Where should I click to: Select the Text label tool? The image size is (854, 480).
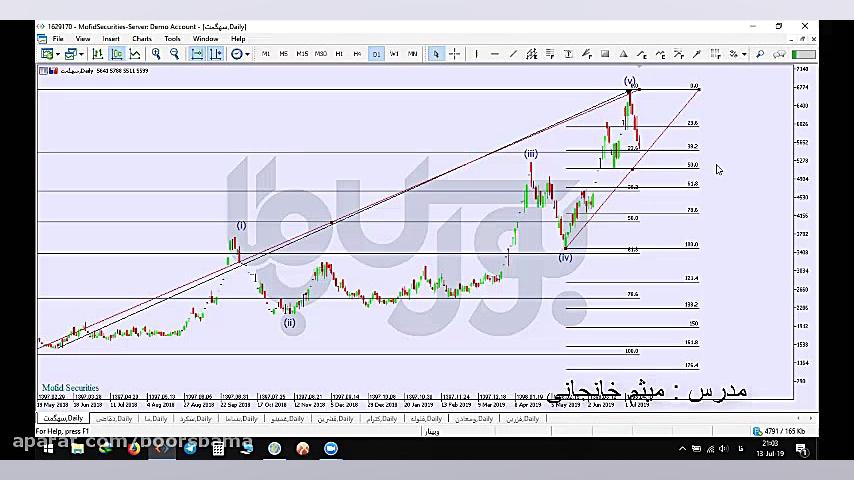(x=568, y=54)
